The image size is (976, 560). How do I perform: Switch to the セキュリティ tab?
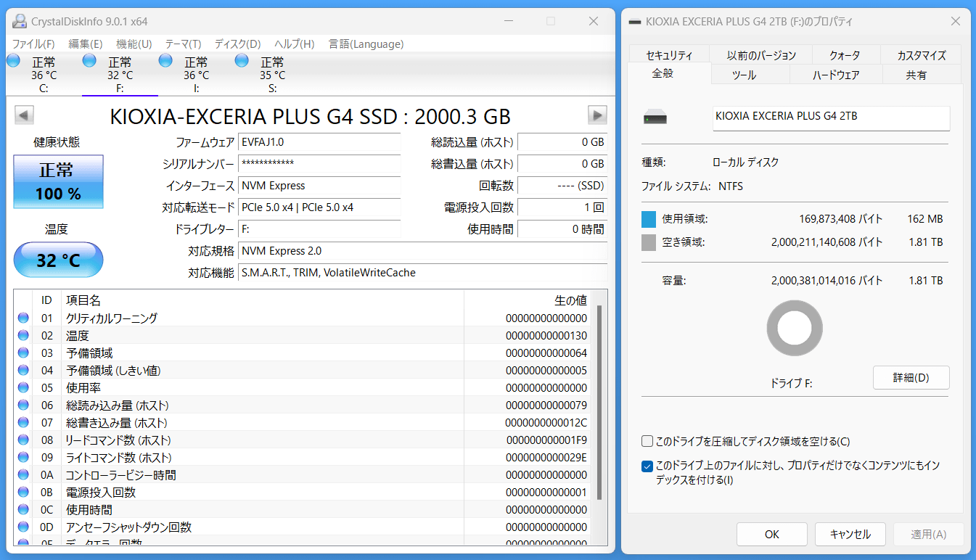pos(668,55)
